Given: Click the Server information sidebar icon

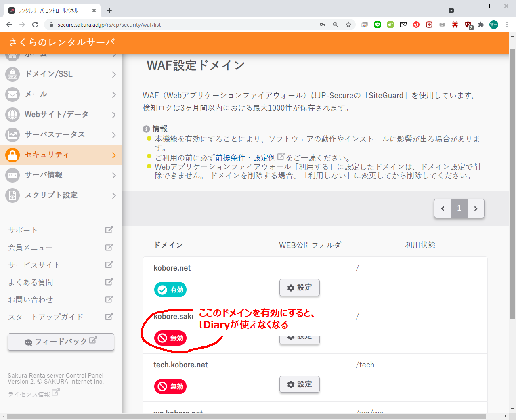Looking at the screenshot, I should (x=13, y=175).
